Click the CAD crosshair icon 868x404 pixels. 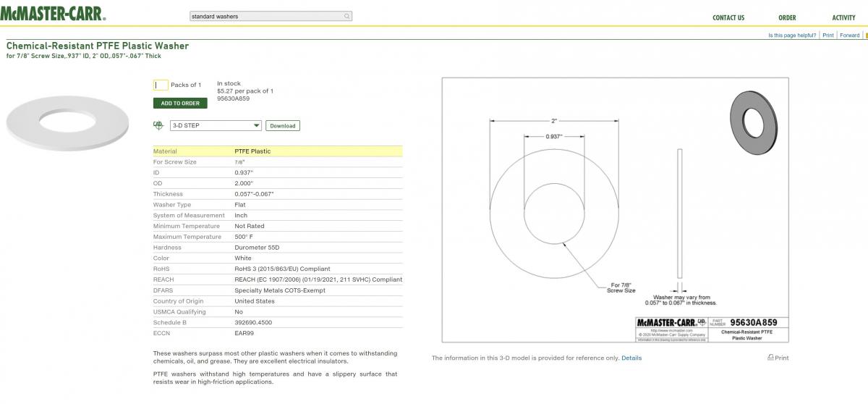coord(158,125)
